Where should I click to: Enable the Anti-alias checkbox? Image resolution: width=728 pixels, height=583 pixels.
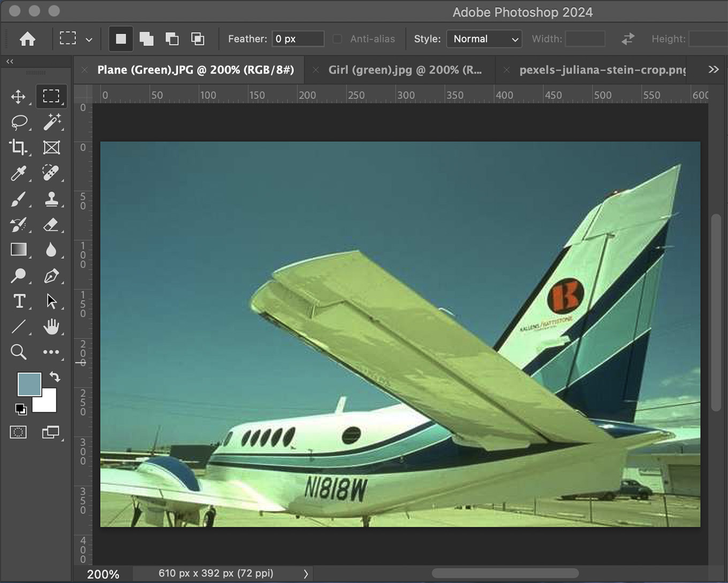click(337, 39)
